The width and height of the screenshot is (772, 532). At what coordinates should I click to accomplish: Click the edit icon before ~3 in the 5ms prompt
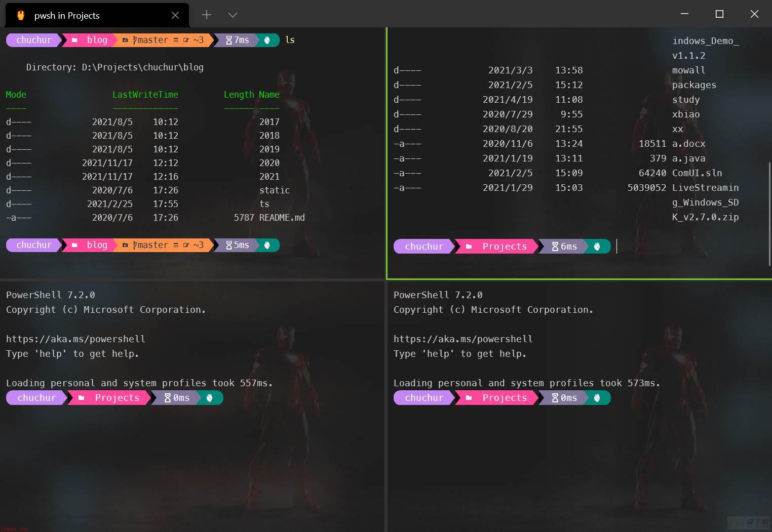[186, 245]
